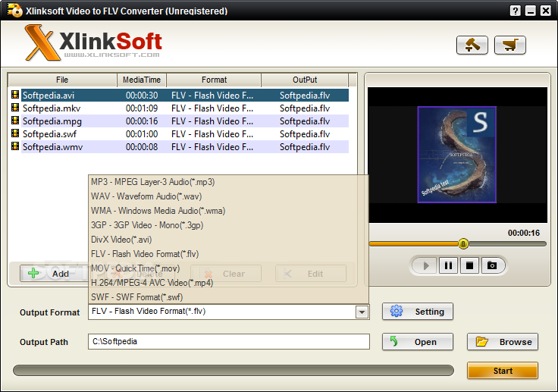This screenshot has width=558, height=392.
Task: Click the XlinkSoft logo
Action: pyautogui.click(x=93, y=42)
